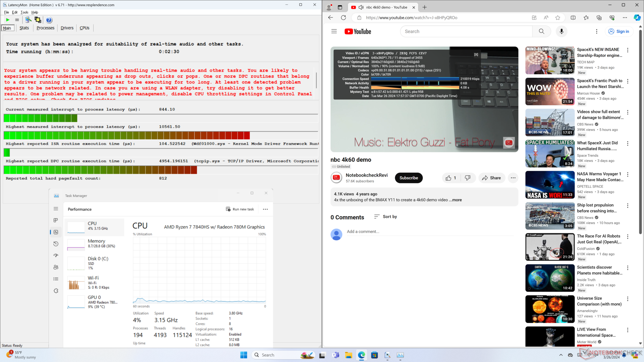Expand the video description with ...more
The image size is (644, 362).
point(455,200)
